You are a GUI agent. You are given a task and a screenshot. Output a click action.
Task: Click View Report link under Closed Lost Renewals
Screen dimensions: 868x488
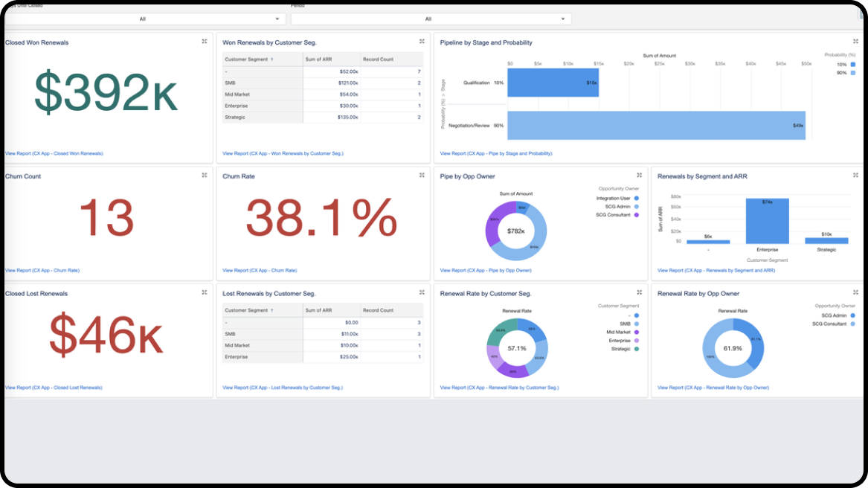pos(54,388)
